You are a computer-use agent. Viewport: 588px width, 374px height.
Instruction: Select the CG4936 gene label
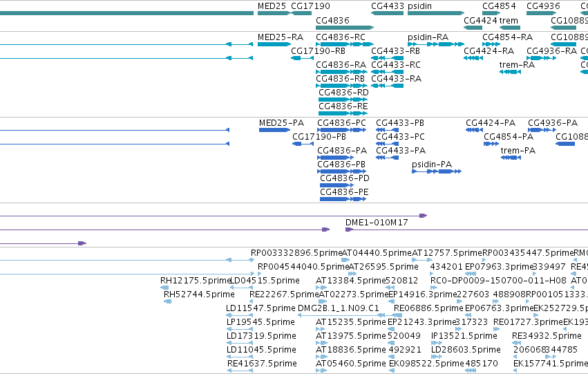[x=543, y=6]
